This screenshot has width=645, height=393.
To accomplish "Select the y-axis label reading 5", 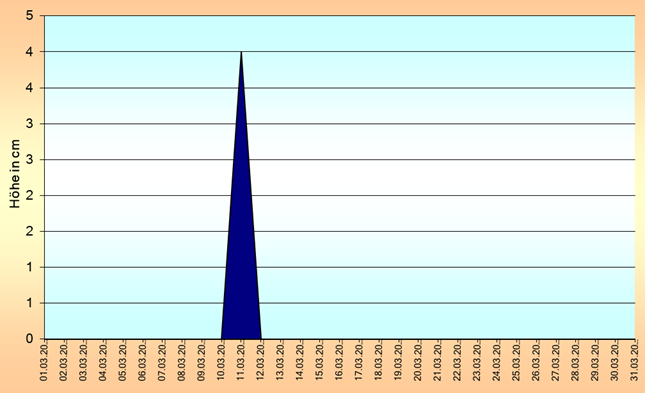I will [x=29, y=16].
